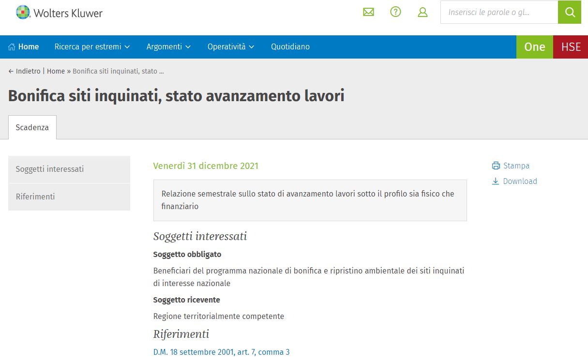Click the download arrow icon
588x364 pixels.
496,182
